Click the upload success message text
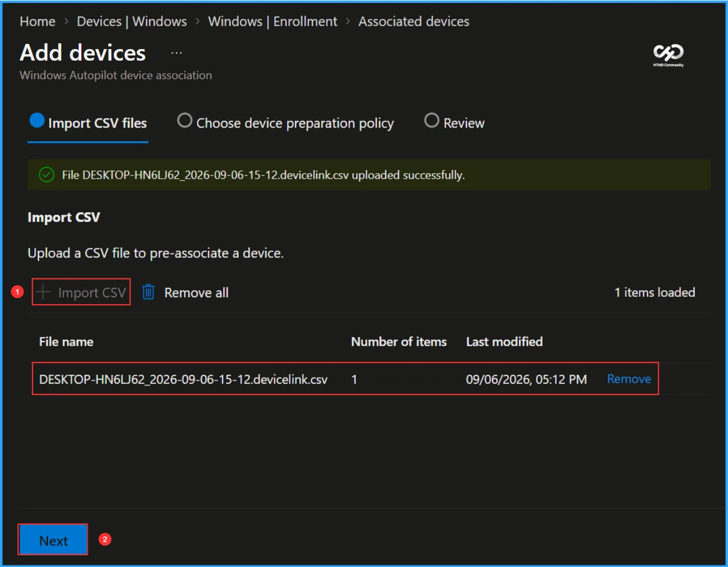This screenshot has height=567, width=728. [263, 175]
